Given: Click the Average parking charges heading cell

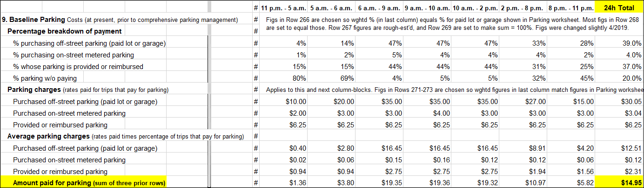Looking at the screenshot, I should coord(126,136).
